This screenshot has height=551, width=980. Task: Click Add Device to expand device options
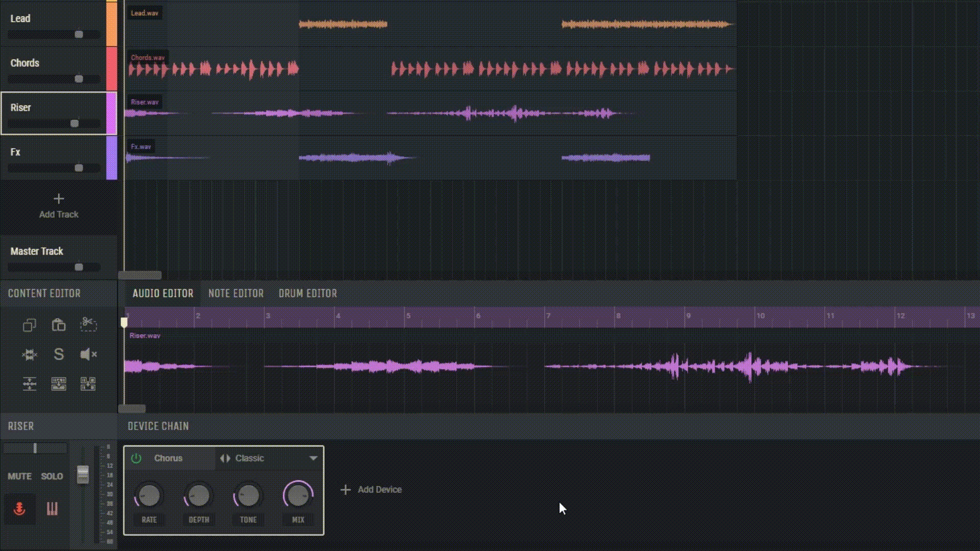pyautogui.click(x=372, y=490)
